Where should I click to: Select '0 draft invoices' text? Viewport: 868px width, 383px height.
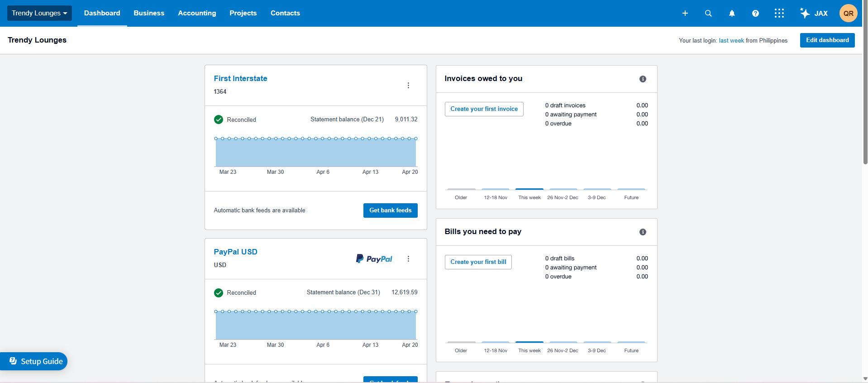(x=565, y=105)
